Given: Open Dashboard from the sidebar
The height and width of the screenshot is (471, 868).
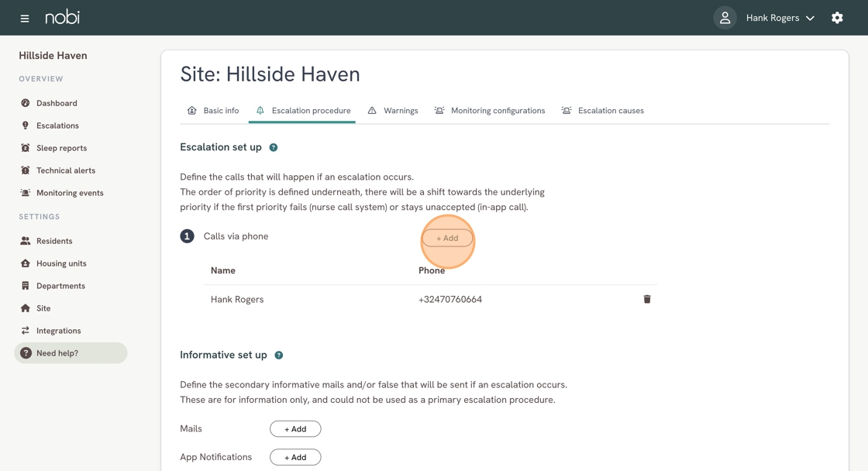Looking at the screenshot, I should click(x=56, y=103).
